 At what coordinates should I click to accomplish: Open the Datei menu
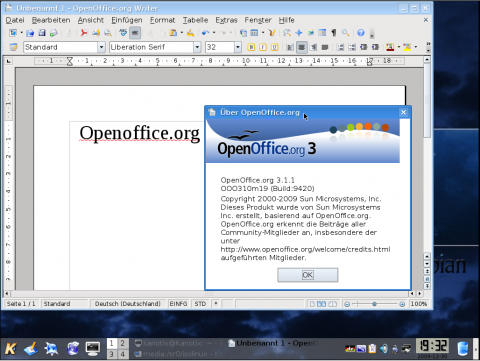click(15, 20)
